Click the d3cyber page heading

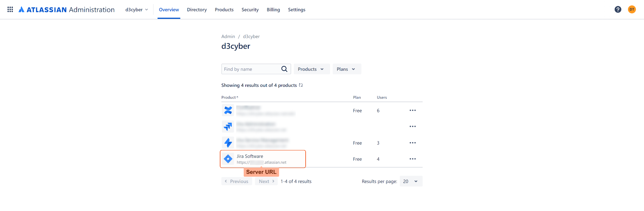(x=236, y=46)
